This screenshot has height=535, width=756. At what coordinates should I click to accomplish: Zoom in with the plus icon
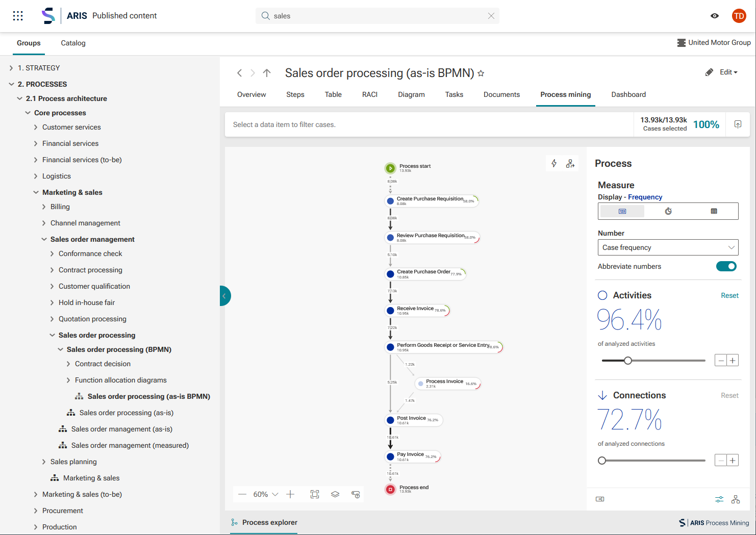pos(290,494)
